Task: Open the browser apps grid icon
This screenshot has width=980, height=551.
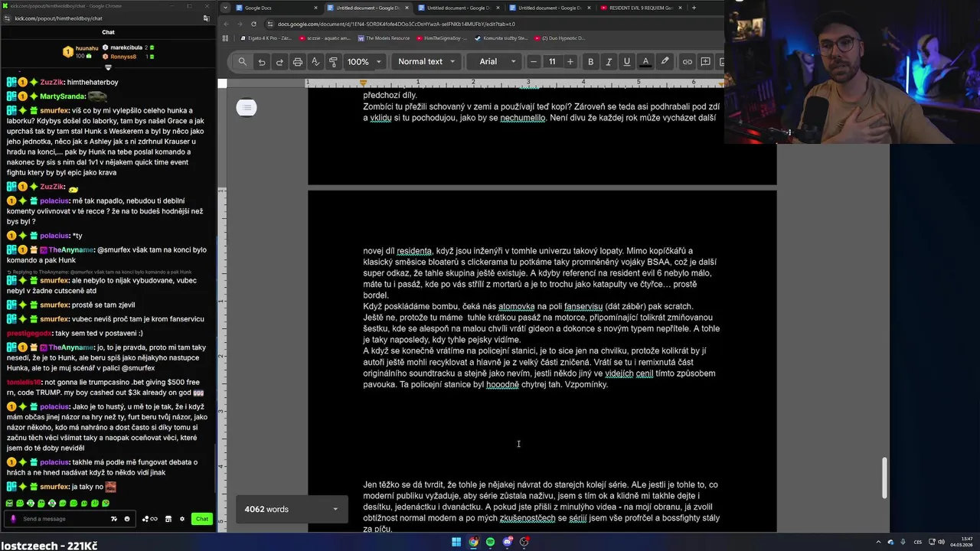Action: click(227, 37)
